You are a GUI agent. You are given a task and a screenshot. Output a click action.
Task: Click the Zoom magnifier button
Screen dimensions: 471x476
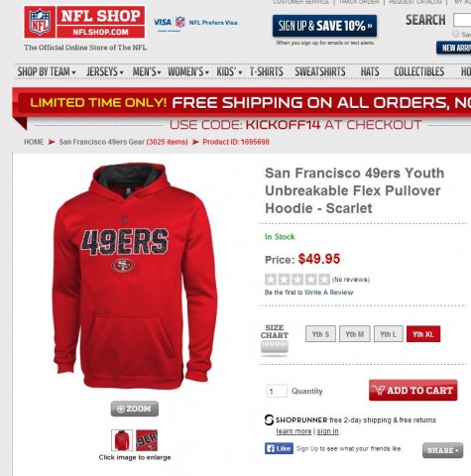pos(135,409)
